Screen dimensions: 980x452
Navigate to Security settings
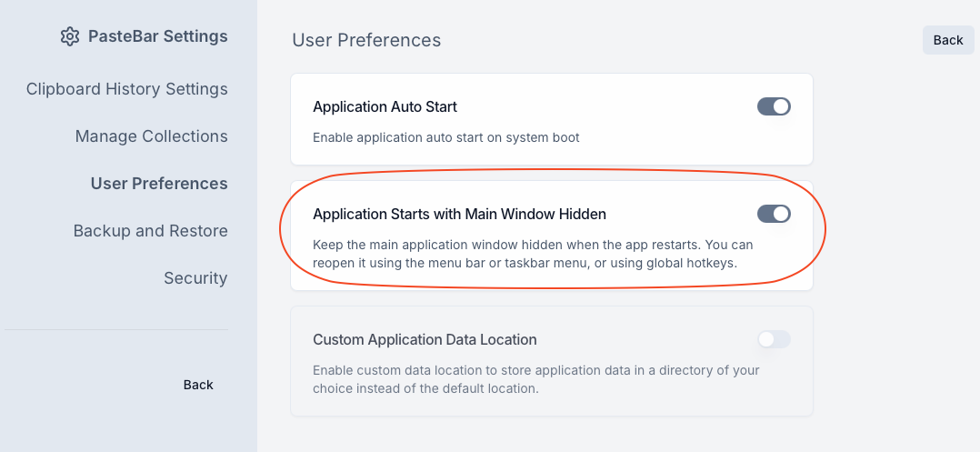[195, 278]
